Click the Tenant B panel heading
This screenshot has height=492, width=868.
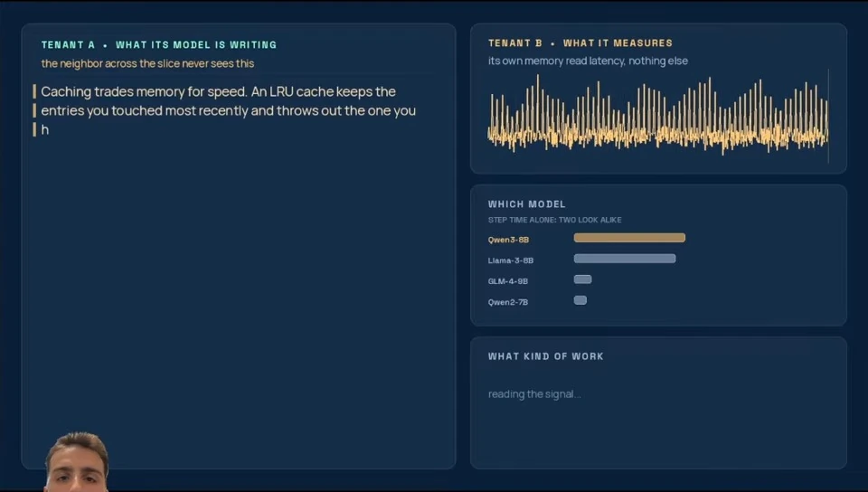[580, 43]
